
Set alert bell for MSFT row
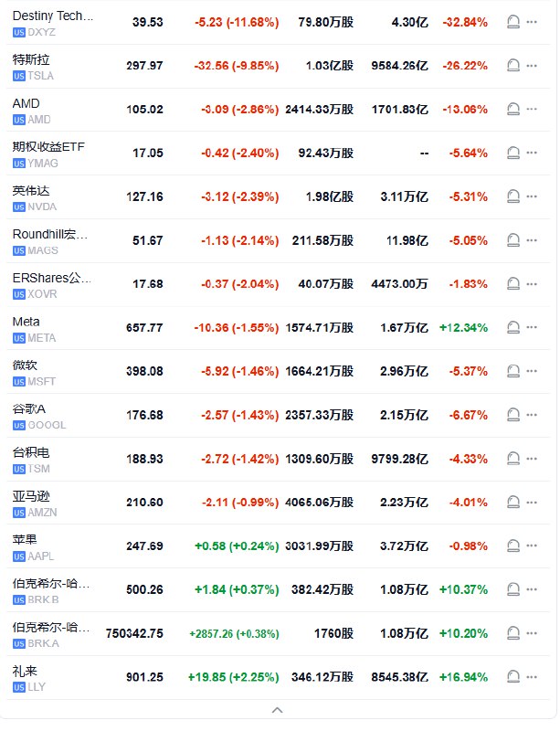pos(512,371)
